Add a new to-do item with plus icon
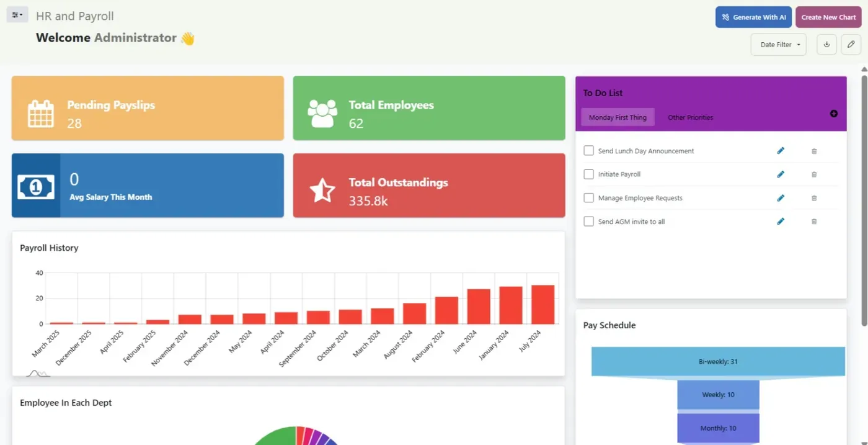Image resolution: width=868 pixels, height=445 pixels. coord(833,114)
